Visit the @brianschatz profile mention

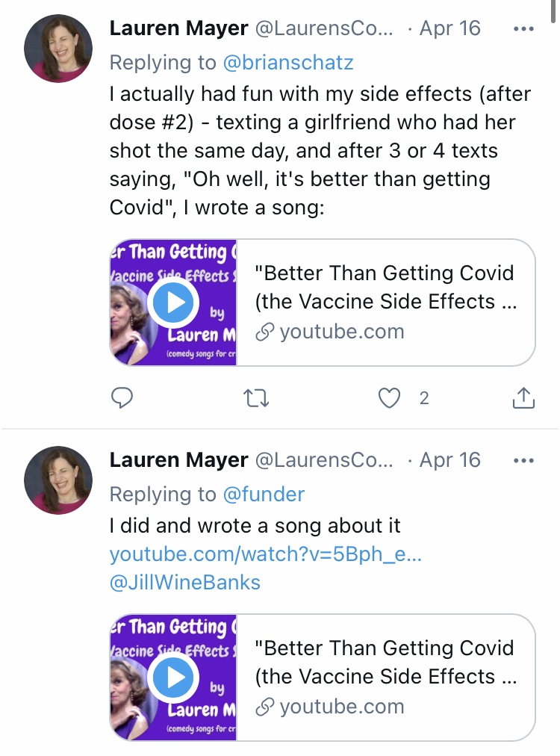(x=288, y=63)
